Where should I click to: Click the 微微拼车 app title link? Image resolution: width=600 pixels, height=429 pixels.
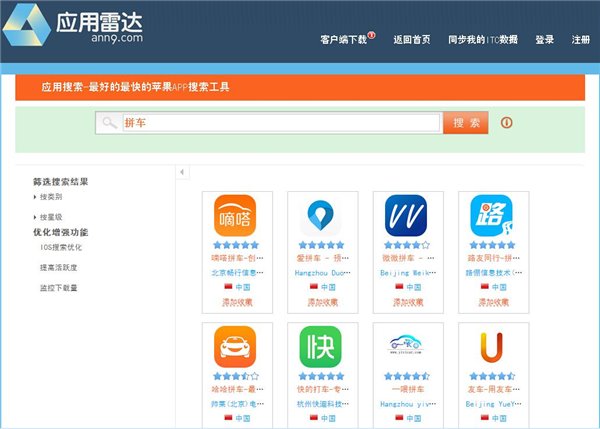pos(408,258)
